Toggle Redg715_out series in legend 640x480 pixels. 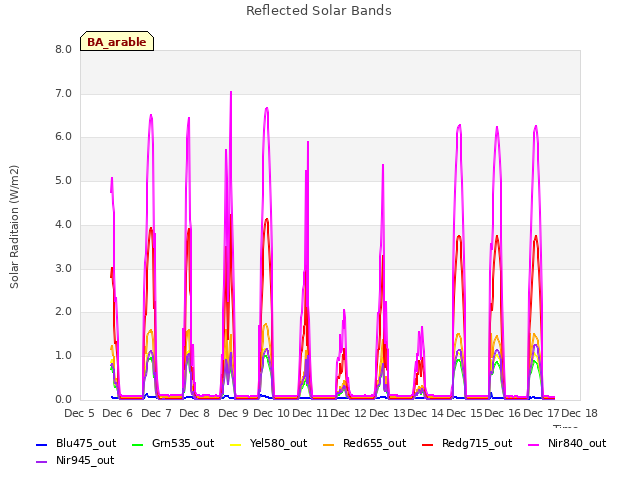467,444
